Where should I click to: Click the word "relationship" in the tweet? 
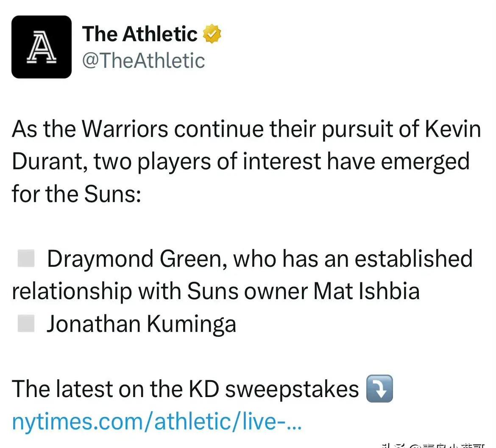point(72,291)
